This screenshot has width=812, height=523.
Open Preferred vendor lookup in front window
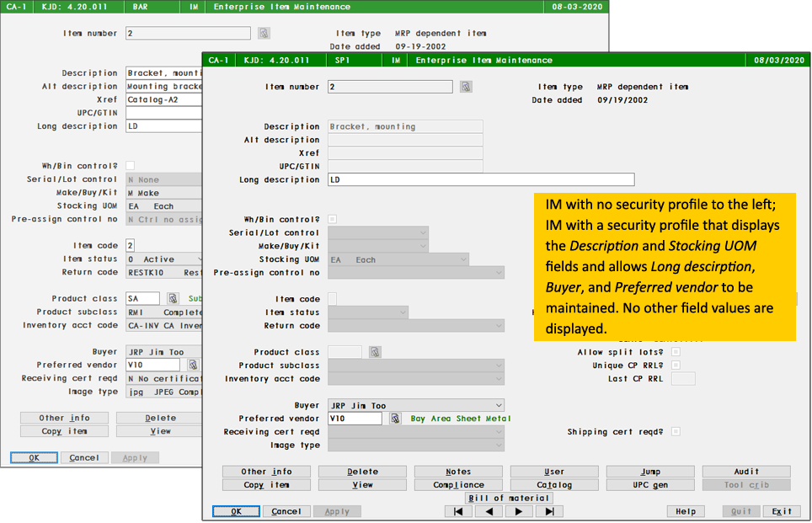coord(395,419)
